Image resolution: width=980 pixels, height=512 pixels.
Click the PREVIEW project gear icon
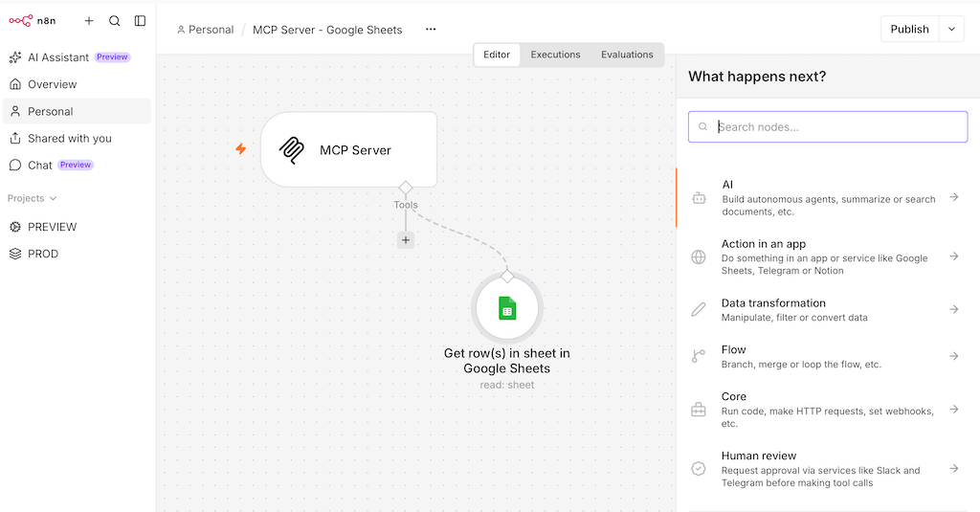tap(15, 227)
